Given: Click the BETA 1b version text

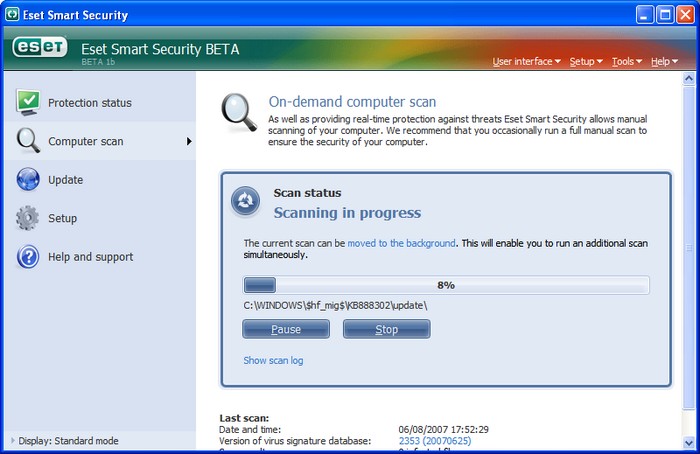Looking at the screenshot, I should [x=98, y=62].
